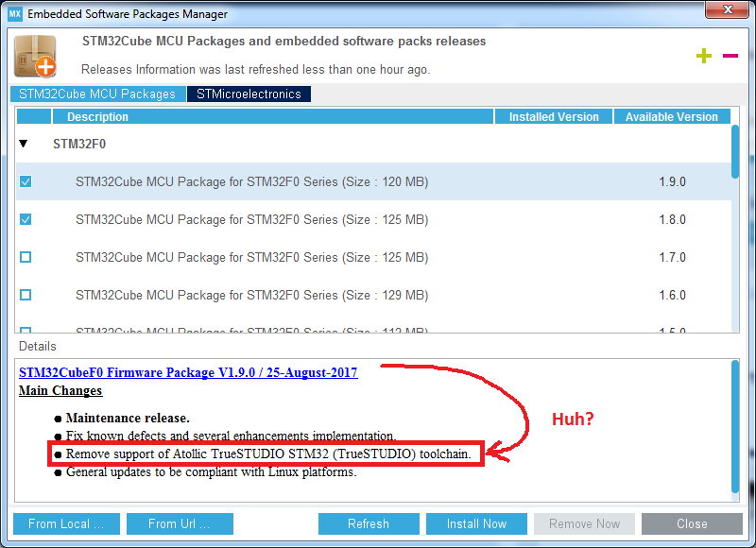Uncheck the STM32F0 version 1.9.0 package checkbox
756x548 pixels.
click(x=26, y=181)
